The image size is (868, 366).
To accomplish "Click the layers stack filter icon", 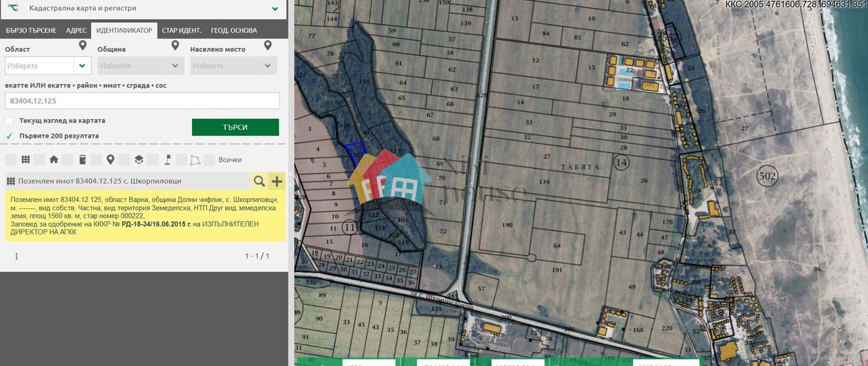I will point(138,160).
